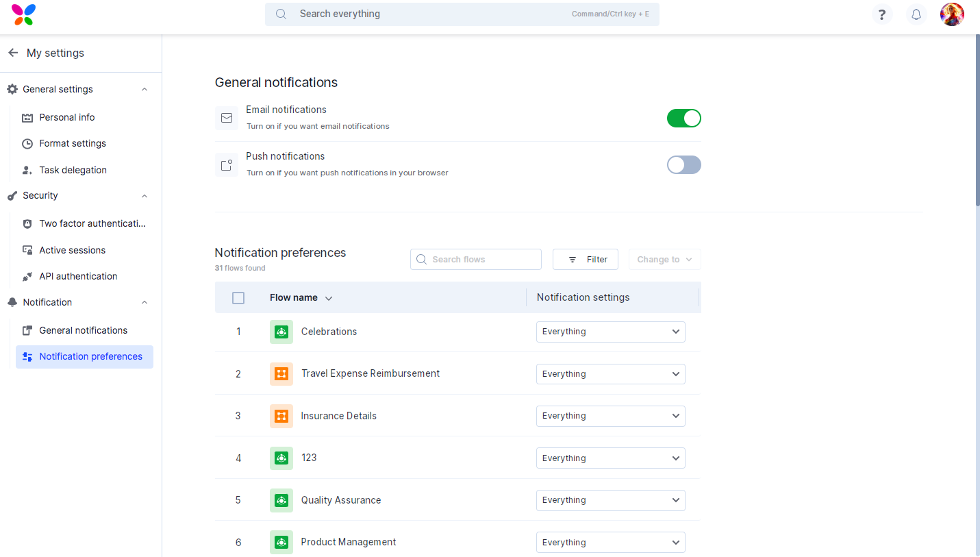
Task: Click the page vertical scrollbar
Action: [x=977, y=121]
